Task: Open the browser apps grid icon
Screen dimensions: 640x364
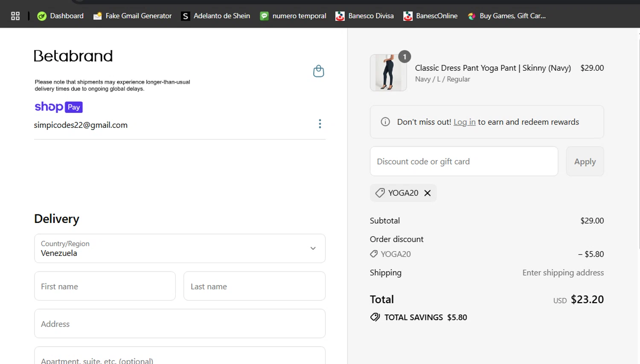Action: click(x=15, y=16)
